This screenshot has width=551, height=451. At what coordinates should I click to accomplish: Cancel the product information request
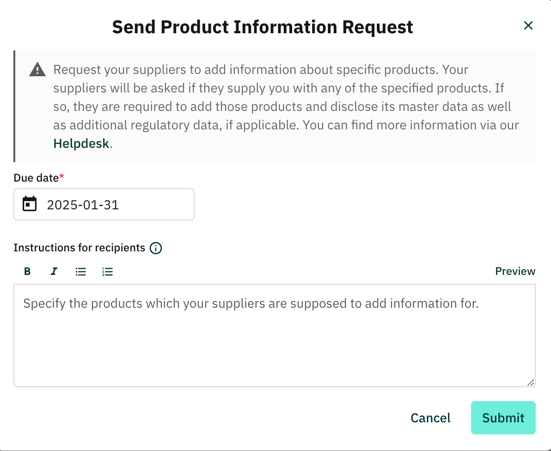click(x=430, y=418)
